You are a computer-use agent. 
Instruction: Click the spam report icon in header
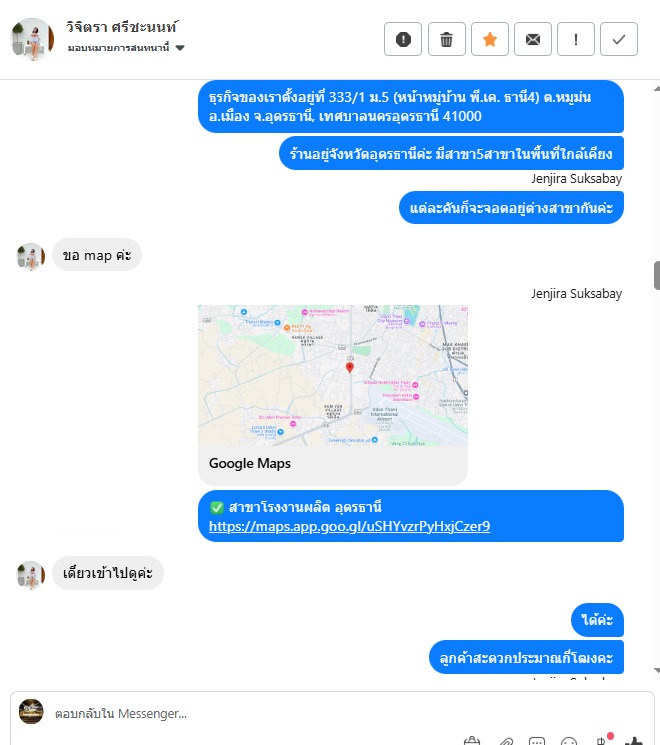coord(402,39)
